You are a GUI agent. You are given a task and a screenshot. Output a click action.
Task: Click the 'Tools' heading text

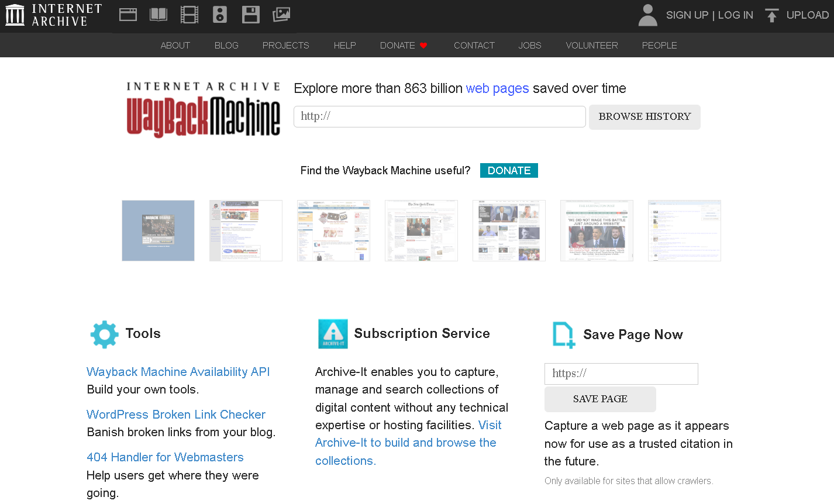pyautogui.click(x=143, y=333)
